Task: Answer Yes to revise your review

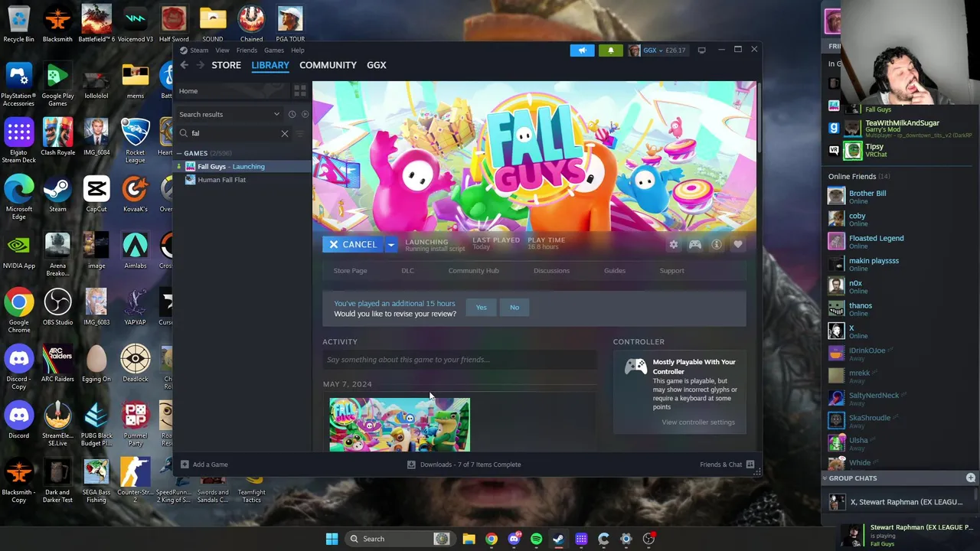Action: pos(481,308)
